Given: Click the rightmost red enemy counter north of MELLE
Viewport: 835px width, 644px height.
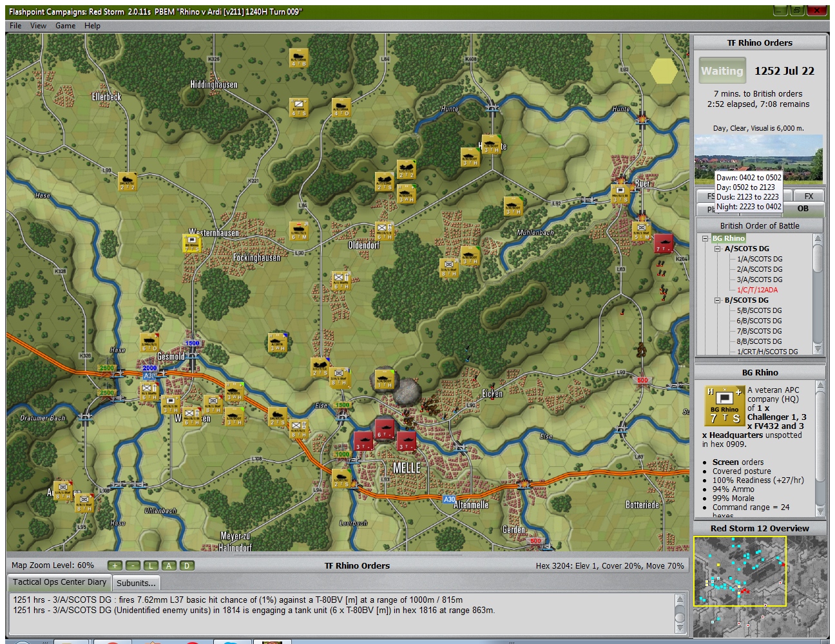Looking at the screenshot, I should coord(406,441).
